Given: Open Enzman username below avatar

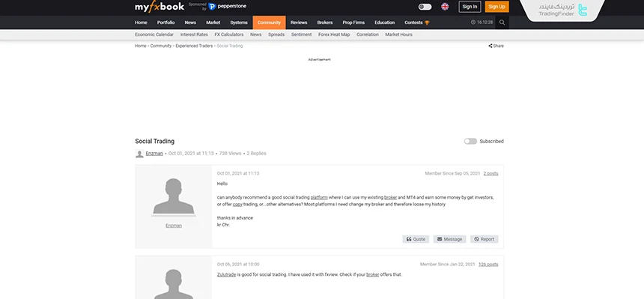Looking at the screenshot, I should (173, 226).
